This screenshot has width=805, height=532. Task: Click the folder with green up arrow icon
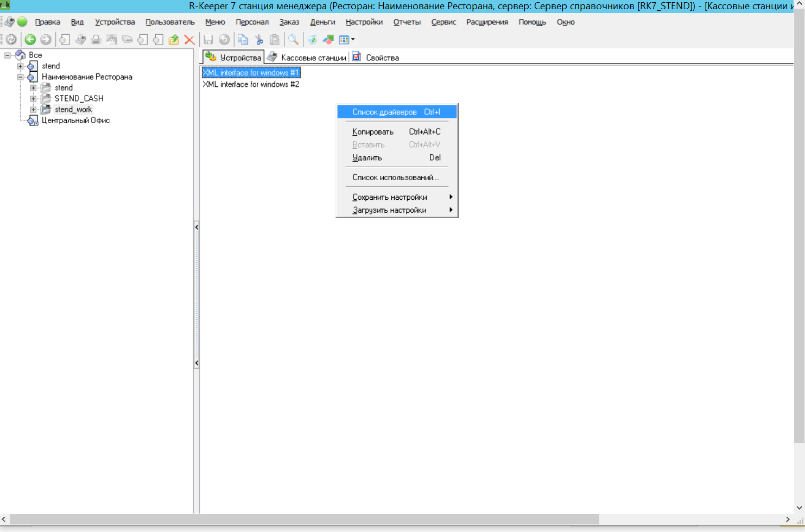(x=174, y=40)
